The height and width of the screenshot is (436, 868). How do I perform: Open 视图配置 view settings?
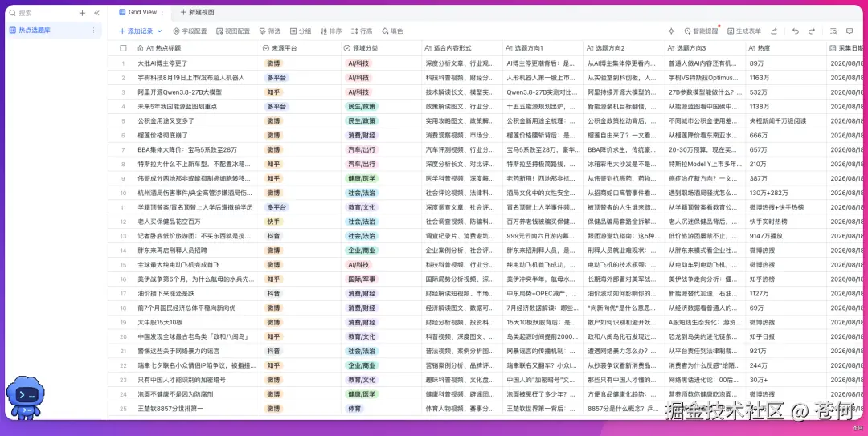click(233, 31)
